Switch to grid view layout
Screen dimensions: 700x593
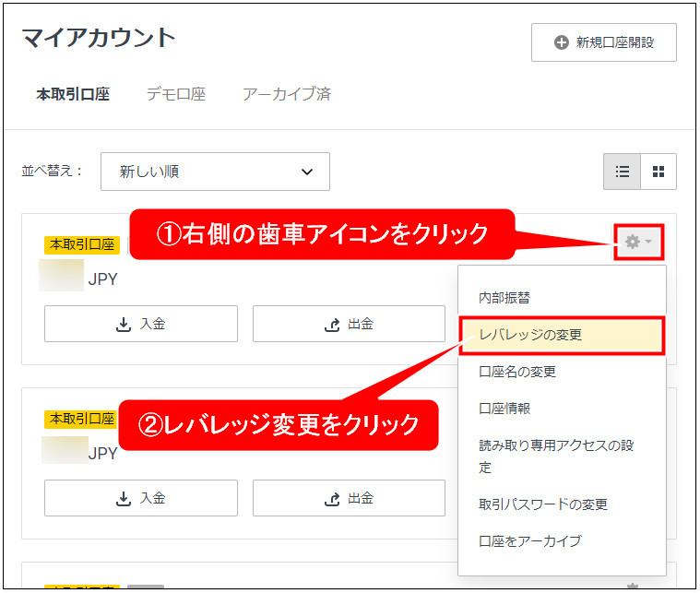click(x=658, y=172)
